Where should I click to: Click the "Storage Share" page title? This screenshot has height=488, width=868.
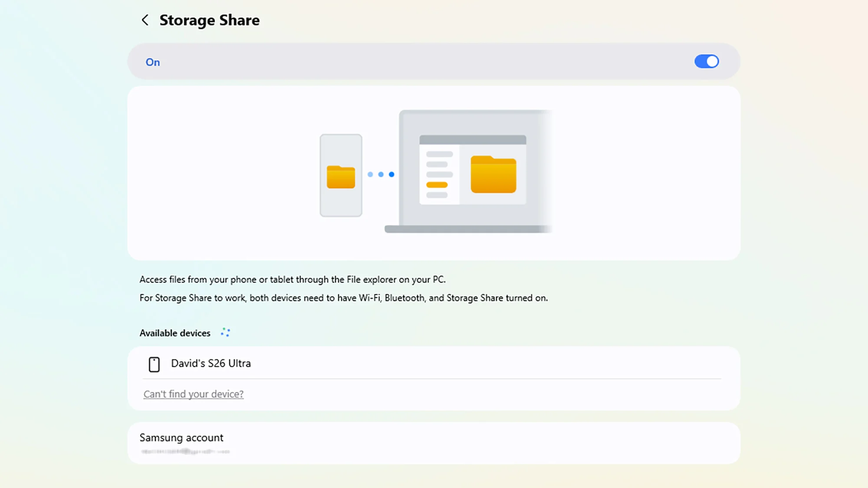coord(209,20)
